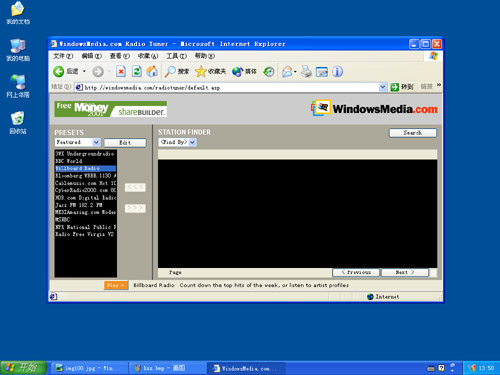Go to Home page icon

[152, 71]
